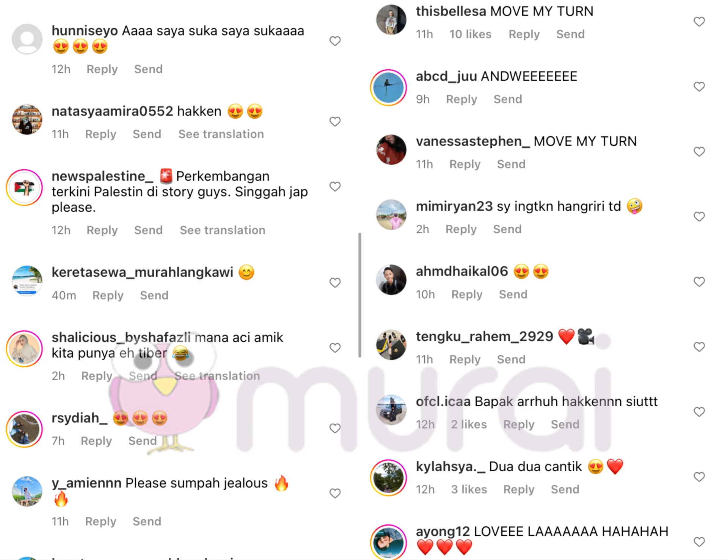See translation of newspalestine_ comment

223,230
